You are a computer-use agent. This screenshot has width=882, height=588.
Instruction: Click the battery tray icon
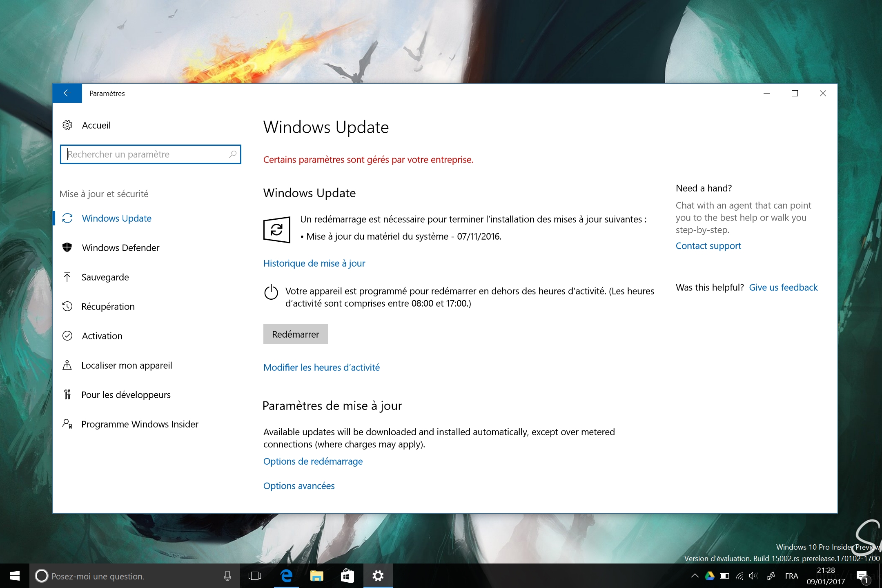725,576
